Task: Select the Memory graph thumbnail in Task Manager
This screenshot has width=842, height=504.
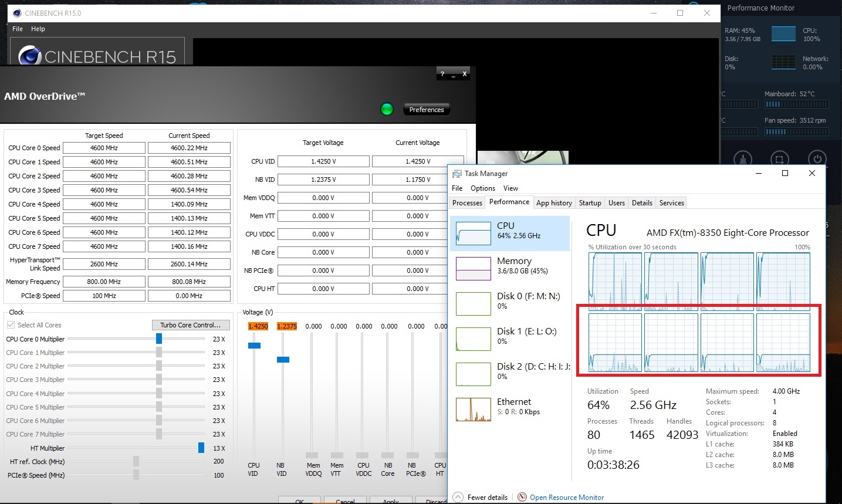Action: click(x=474, y=268)
